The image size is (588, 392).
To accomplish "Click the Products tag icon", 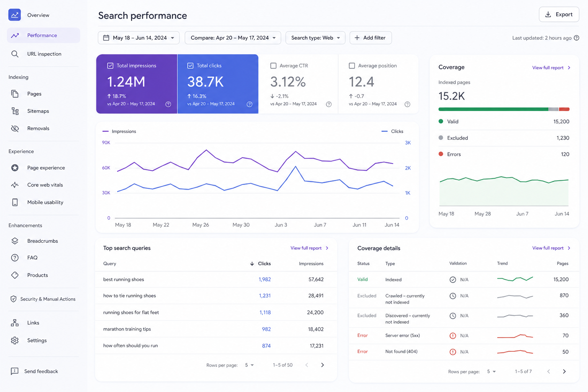I will point(15,275).
